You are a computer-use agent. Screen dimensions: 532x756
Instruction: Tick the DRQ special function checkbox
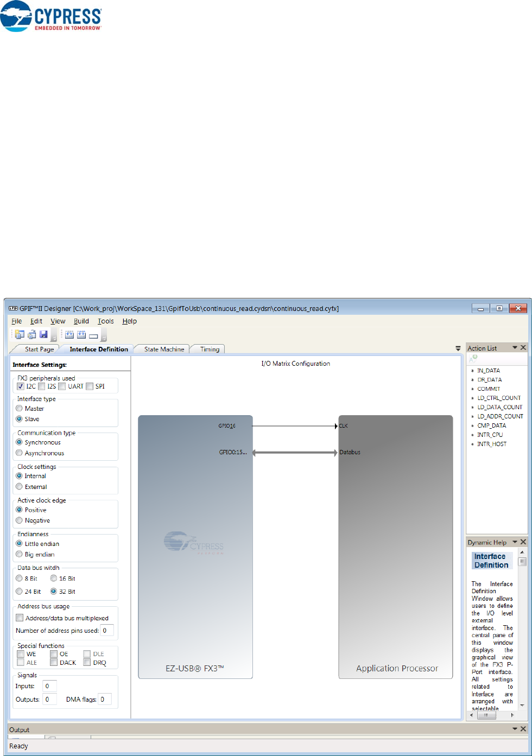pos(87,663)
